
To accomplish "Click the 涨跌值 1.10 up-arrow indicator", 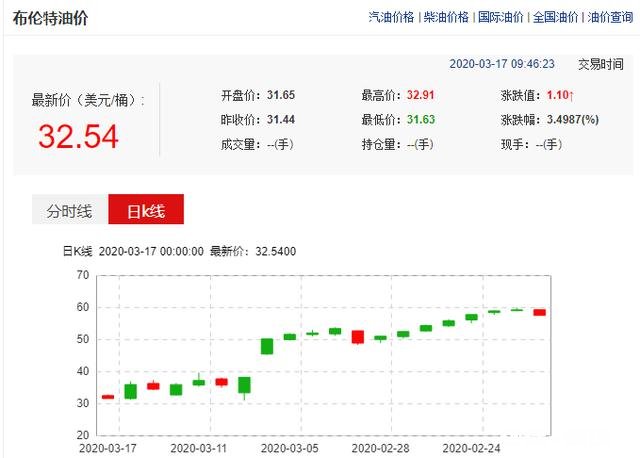I will [x=560, y=96].
